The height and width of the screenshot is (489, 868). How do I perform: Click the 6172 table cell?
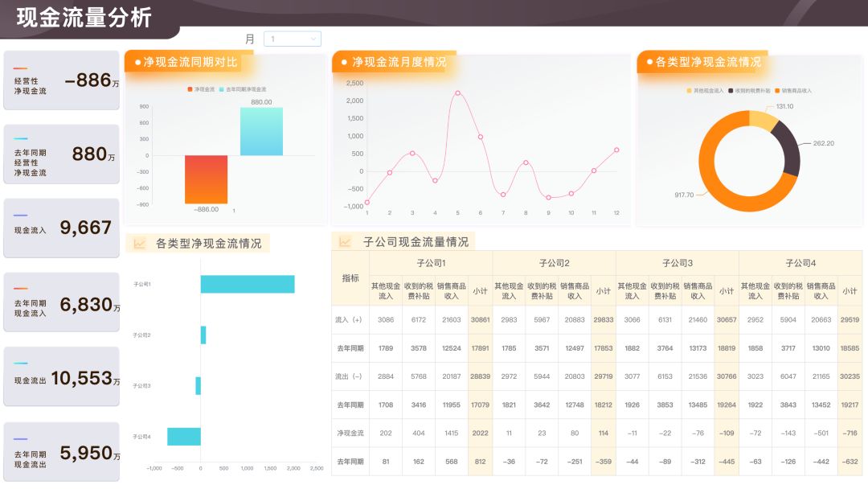[x=419, y=319]
